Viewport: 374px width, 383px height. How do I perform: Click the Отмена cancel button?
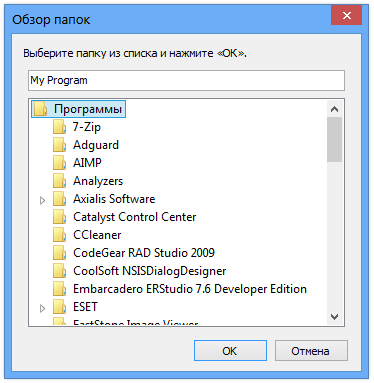click(x=311, y=350)
